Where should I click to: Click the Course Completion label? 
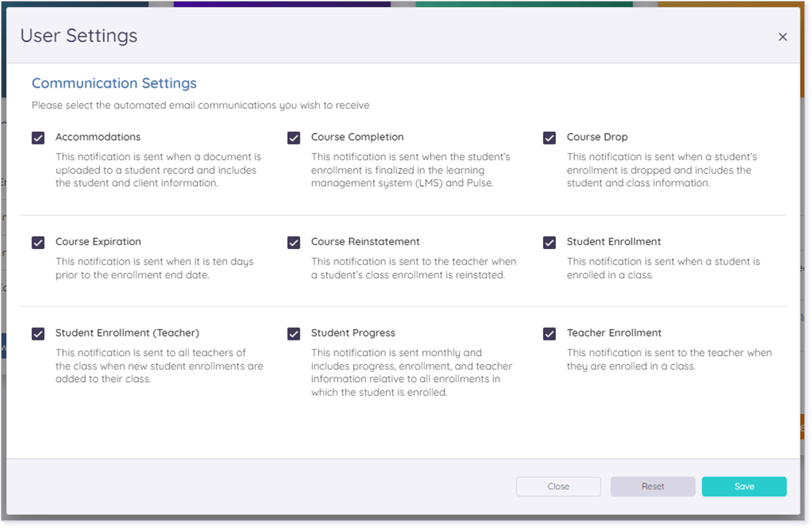pos(358,137)
